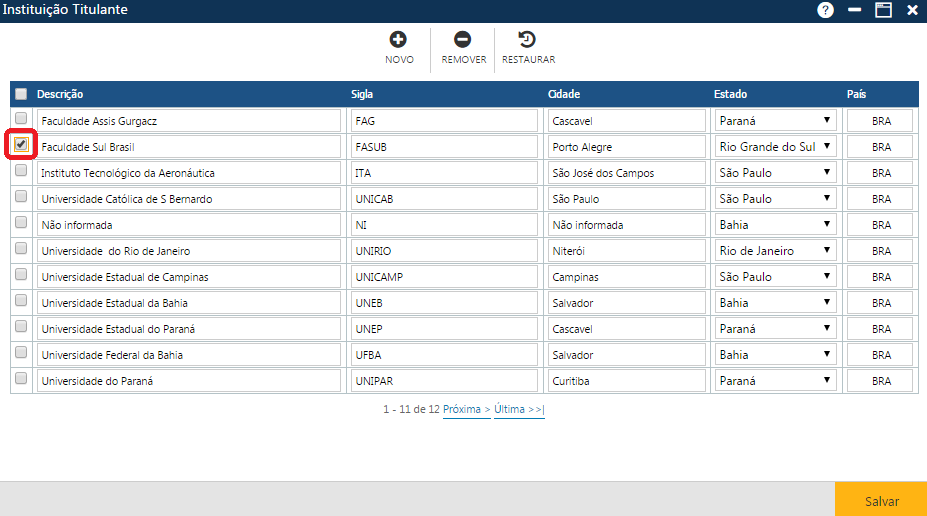
Task: Uncheck the Faculdade Sul Brasil checkbox
Action: pos(21,145)
